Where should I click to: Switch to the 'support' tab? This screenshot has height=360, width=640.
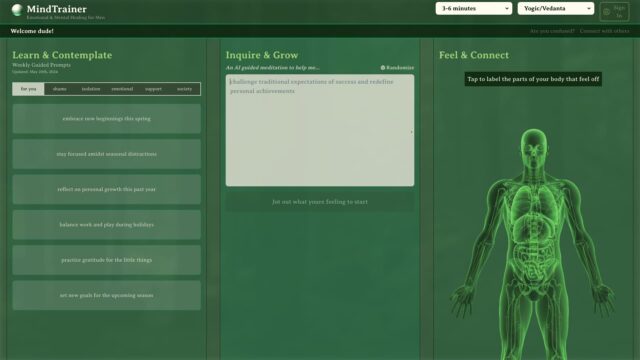pyautogui.click(x=153, y=89)
